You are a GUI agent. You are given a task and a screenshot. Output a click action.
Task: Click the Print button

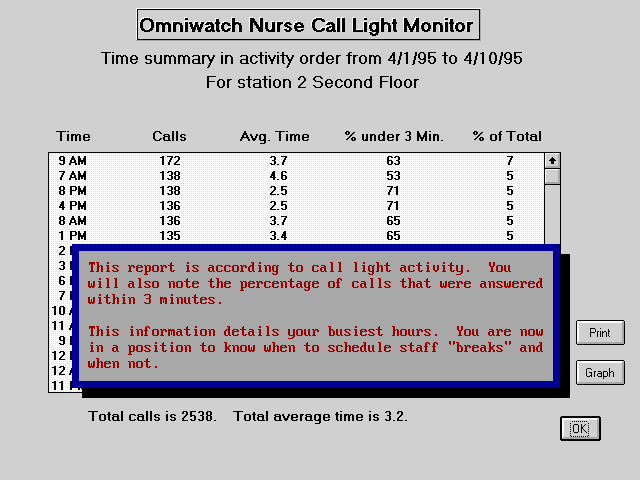pos(600,333)
